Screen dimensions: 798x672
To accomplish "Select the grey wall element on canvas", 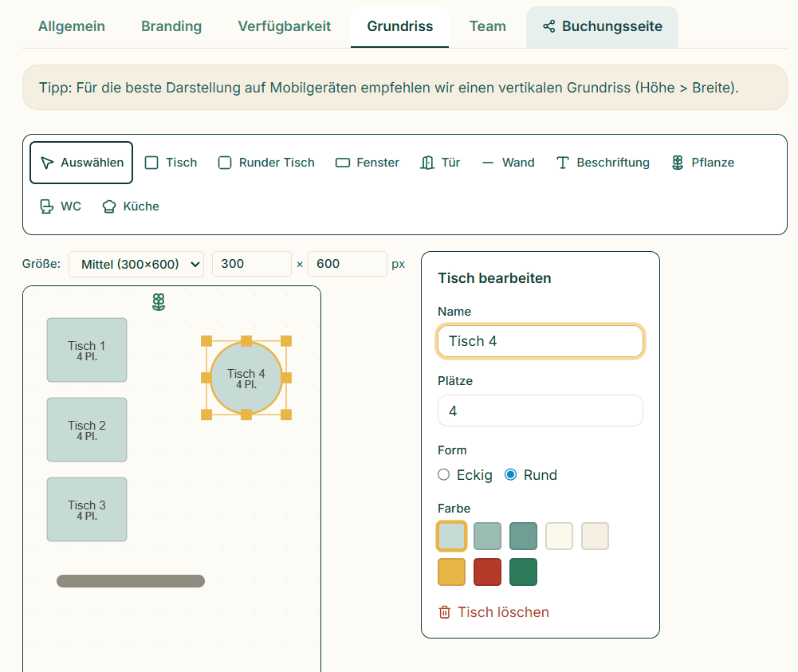I will point(131,581).
